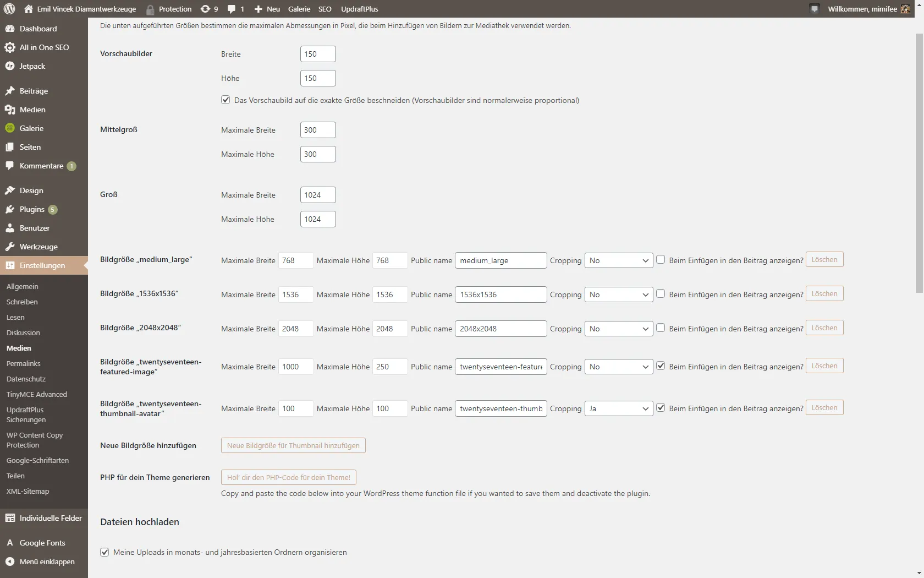Screen dimensions: 924x578
Task: Click the mimifee user avatar
Action: click(905, 9)
